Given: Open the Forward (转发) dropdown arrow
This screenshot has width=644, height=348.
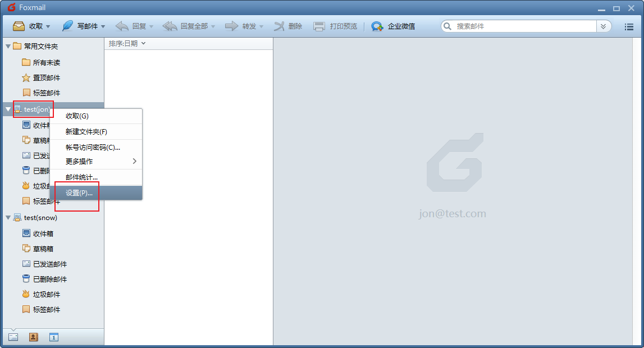Looking at the screenshot, I should [x=261, y=27].
